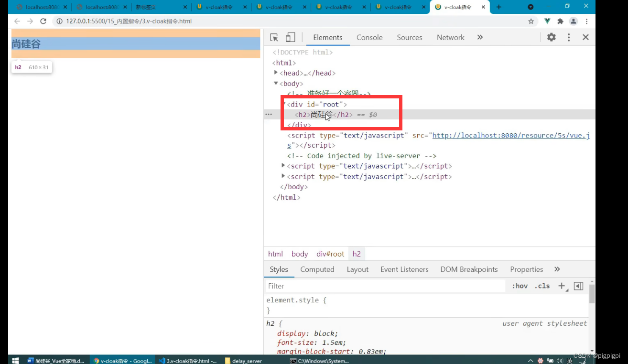The height and width of the screenshot is (364, 628).
Task: Open the Extensions puzzle icon
Action: coord(561,21)
